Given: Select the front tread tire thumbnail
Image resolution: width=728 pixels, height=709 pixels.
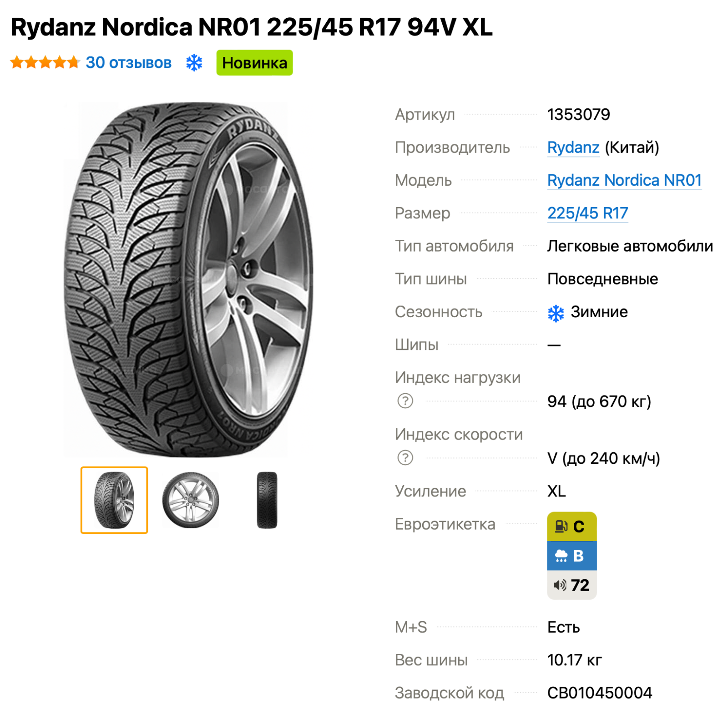Looking at the screenshot, I should point(267,500).
